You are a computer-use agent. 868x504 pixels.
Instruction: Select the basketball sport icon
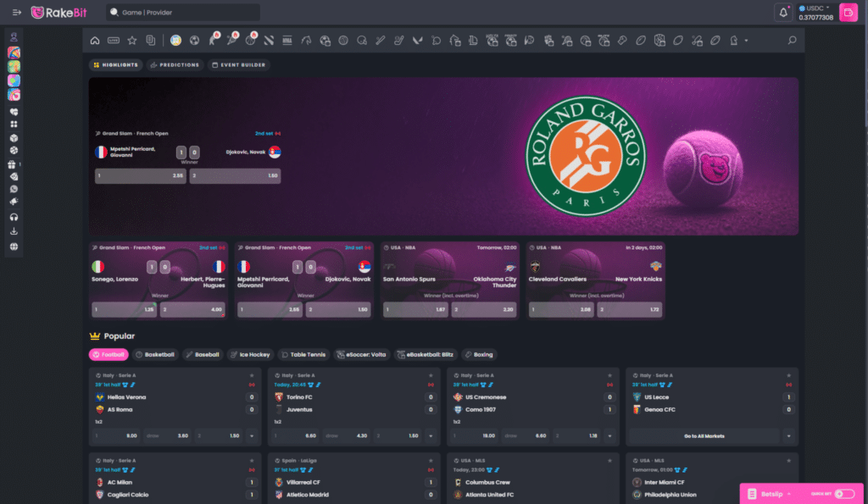coord(250,42)
